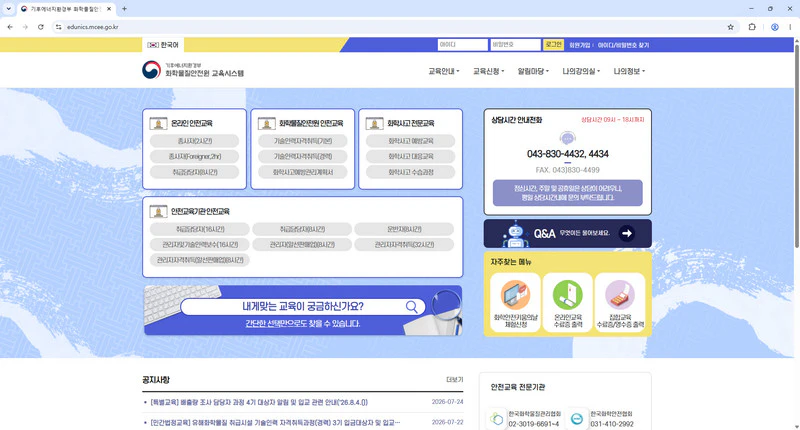Image resolution: width=800 pixels, height=430 pixels.
Task: Click the 비밀번호 input field
Action: (515, 45)
